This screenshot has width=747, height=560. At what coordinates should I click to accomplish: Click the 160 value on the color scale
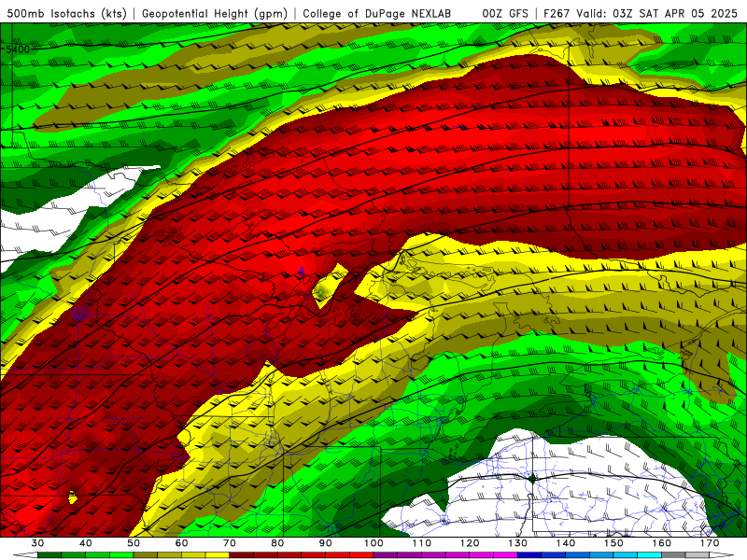pyautogui.click(x=662, y=543)
